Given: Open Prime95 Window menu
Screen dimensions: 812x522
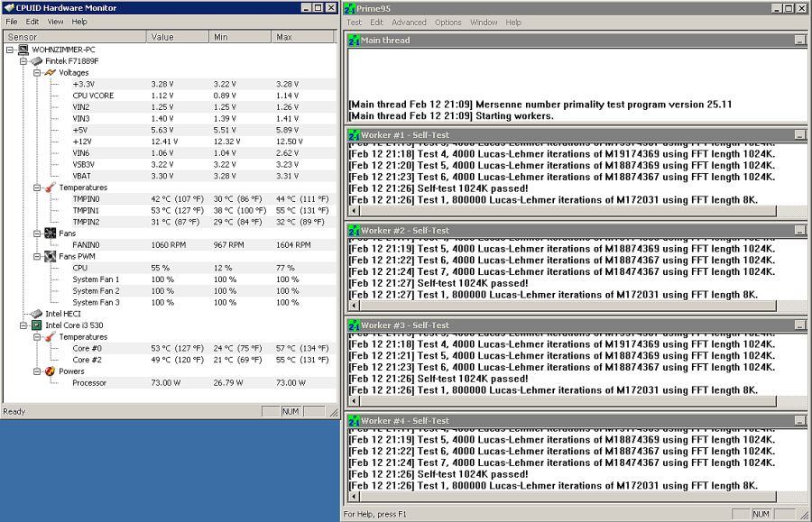Looking at the screenshot, I should coord(484,23).
